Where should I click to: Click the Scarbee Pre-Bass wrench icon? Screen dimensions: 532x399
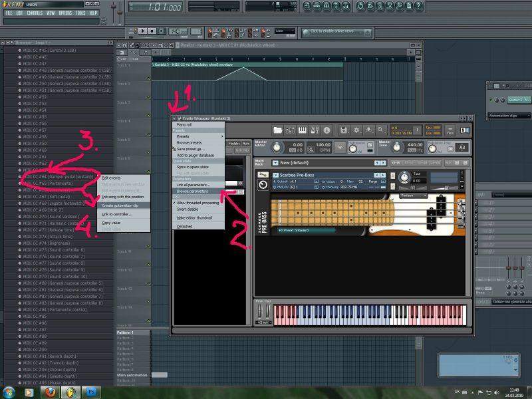[x=263, y=175]
